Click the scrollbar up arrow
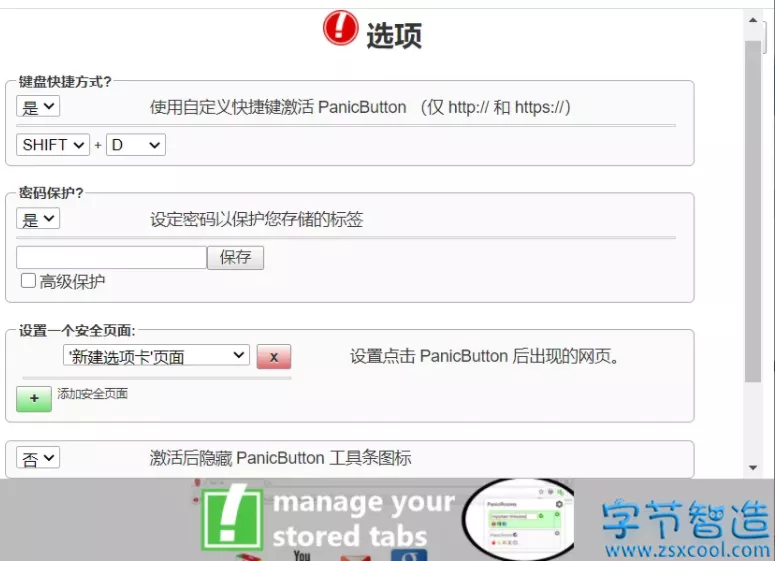775x561 pixels. 753,20
